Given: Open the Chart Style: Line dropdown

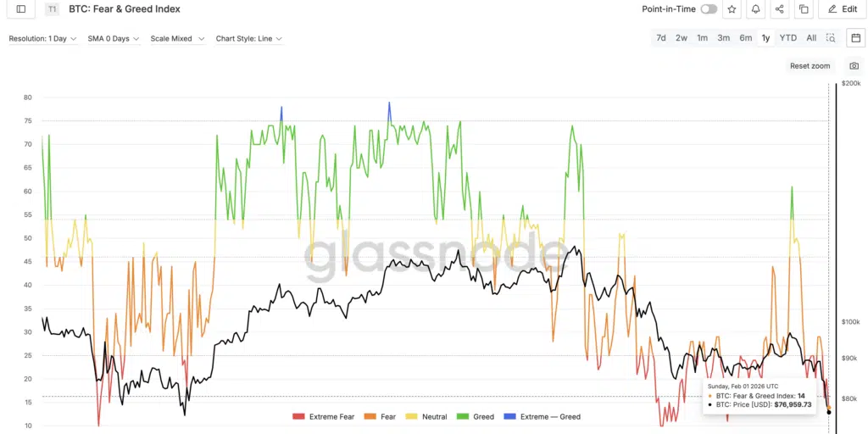Looking at the screenshot, I should (248, 39).
